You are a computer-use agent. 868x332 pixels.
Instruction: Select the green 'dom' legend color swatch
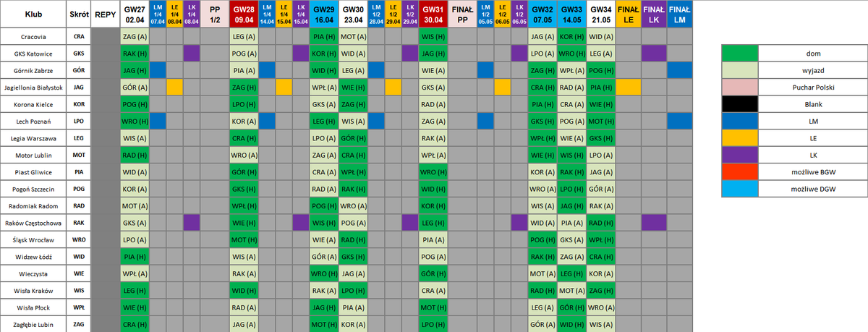pyautogui.click(x=739, y=53)
